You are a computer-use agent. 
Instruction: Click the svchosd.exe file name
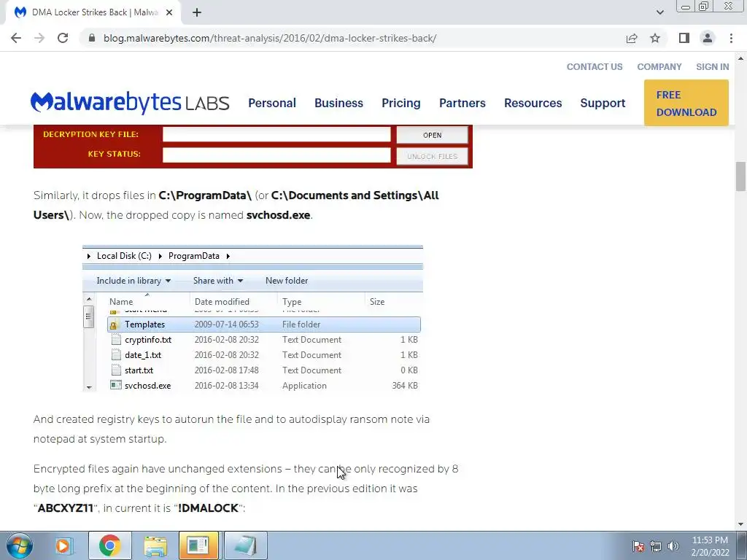point(147,385)
